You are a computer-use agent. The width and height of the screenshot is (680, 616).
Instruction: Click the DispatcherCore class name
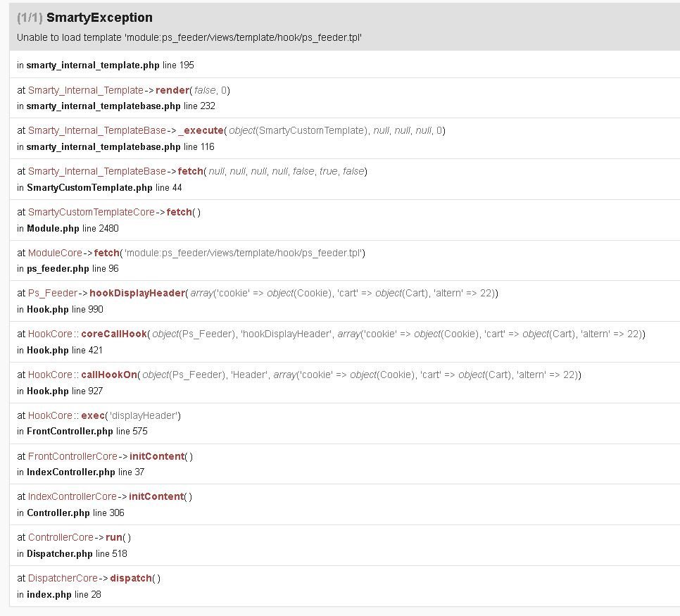63,578
